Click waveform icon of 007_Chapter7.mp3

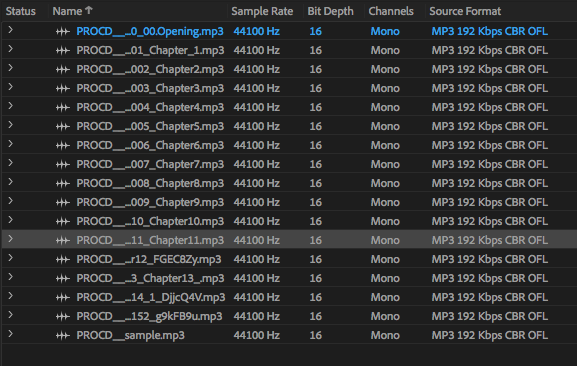[x=63, y=165]
